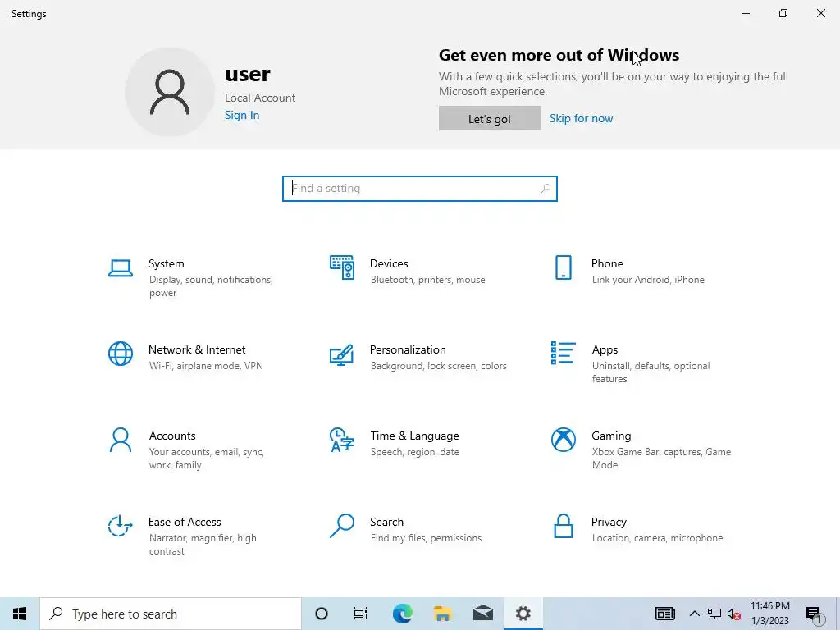Click the Accounts person icon
The image size is (840, 630).
121,440
